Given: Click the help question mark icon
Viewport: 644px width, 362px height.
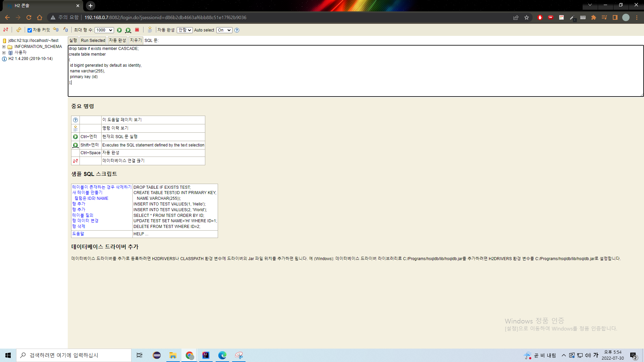Looking at the screenshot, I should tap(237, 30).
